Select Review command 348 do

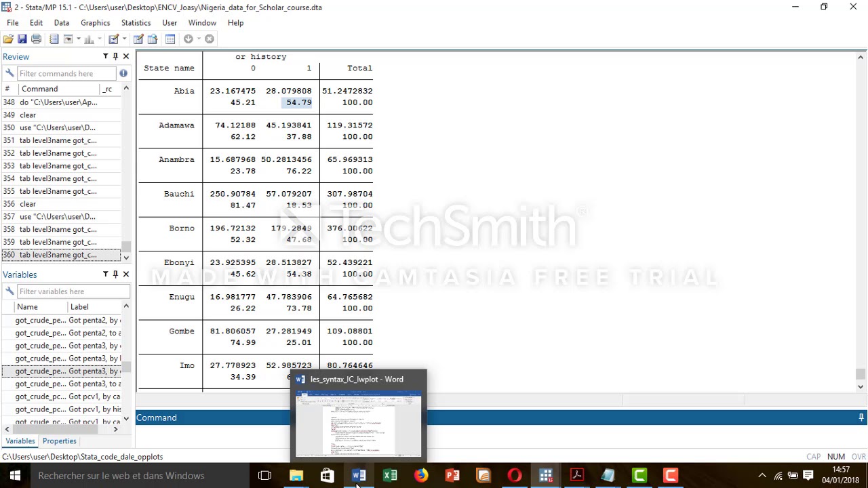pyautogui.click(x=61, y=102)
